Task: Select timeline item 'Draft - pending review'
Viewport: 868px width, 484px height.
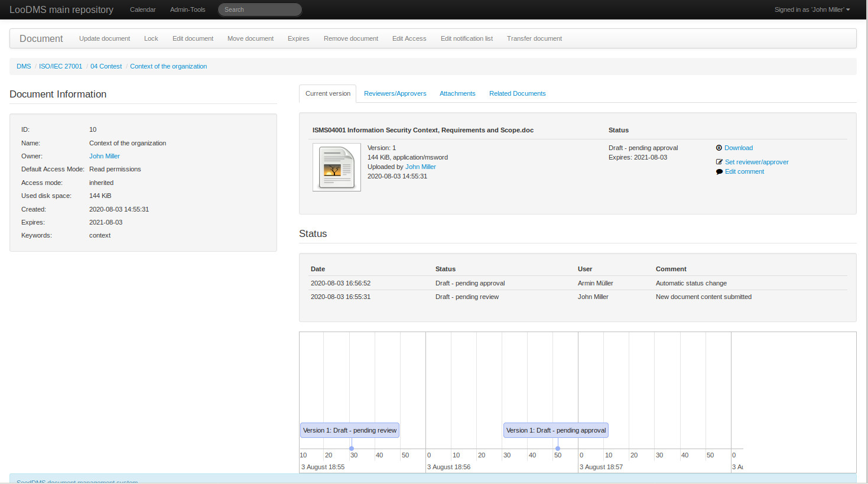Action: click(350, 430)
